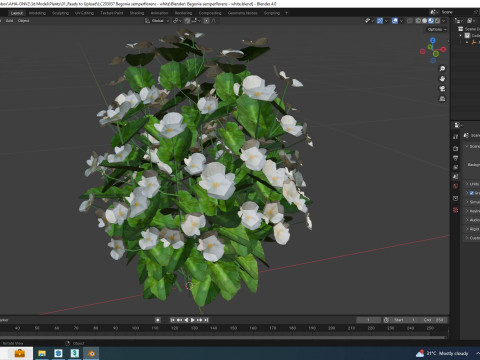Toggle viewport overlays display
The image size is (480, 360).
point(395,21)
